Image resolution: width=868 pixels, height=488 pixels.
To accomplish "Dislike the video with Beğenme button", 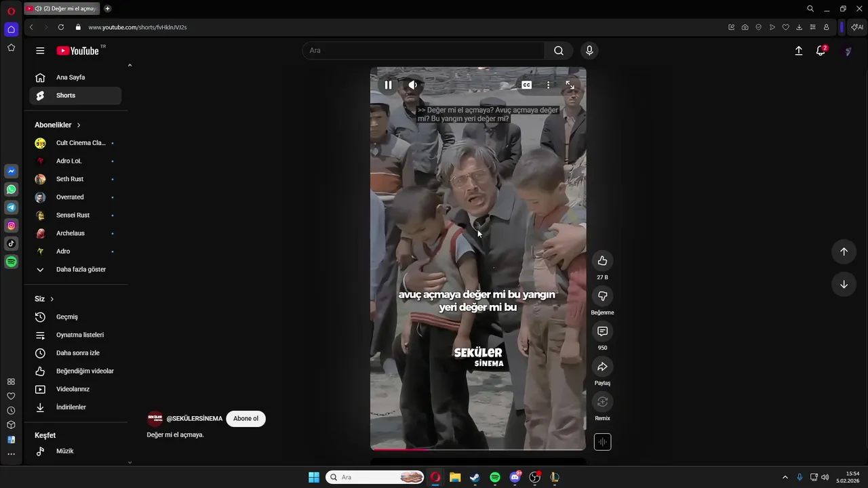I will (x=602, y=296).
